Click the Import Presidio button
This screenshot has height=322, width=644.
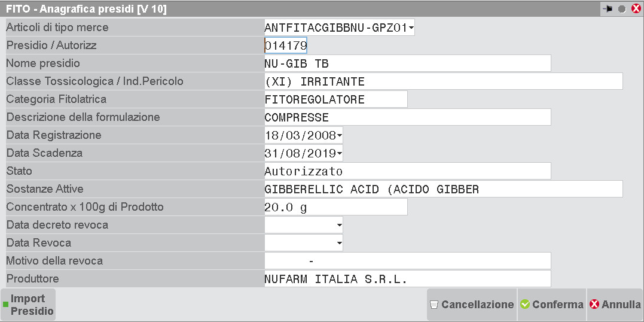click(28, 305)
